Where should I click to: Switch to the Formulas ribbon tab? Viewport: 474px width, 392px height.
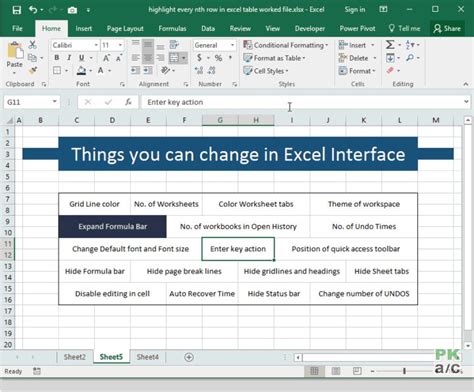(x=172, y=28)
